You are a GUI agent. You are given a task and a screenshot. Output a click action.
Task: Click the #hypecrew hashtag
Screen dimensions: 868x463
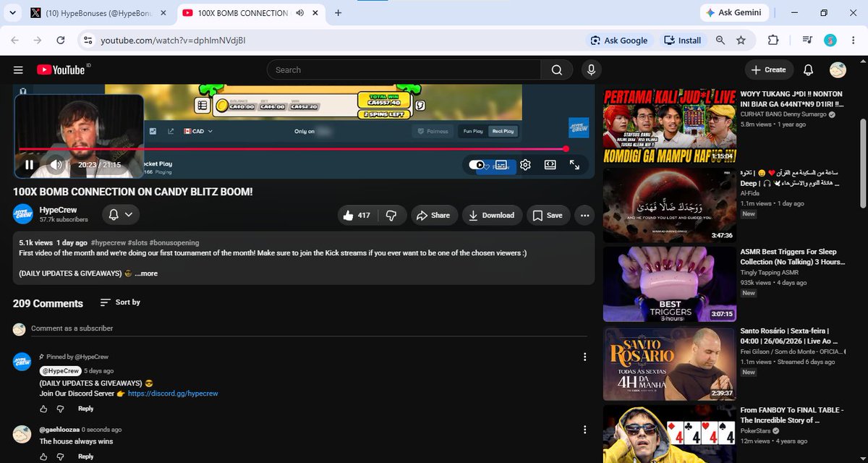110,242
